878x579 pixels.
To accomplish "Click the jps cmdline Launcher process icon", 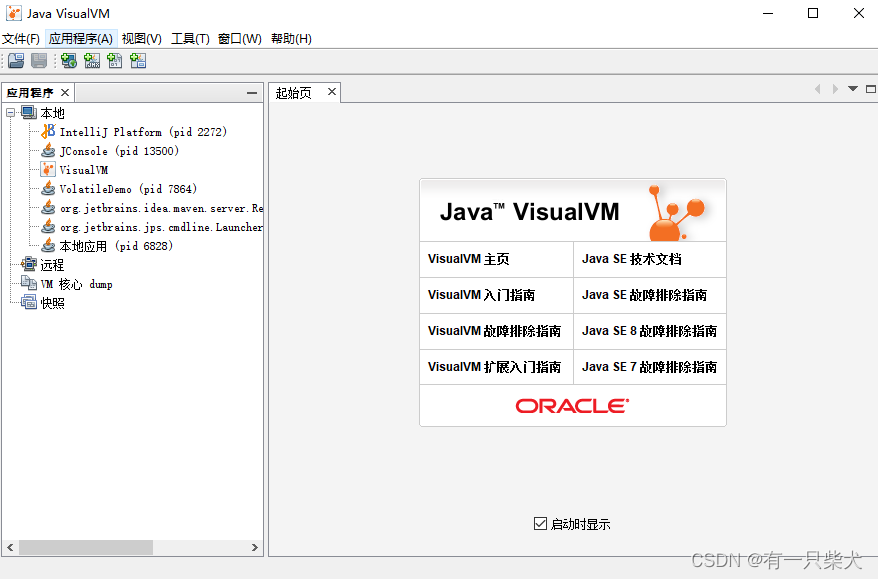I will (49, 227).
